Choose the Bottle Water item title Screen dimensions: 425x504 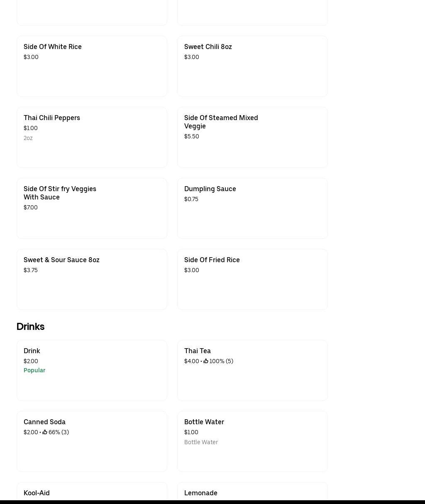pos(204,422)
